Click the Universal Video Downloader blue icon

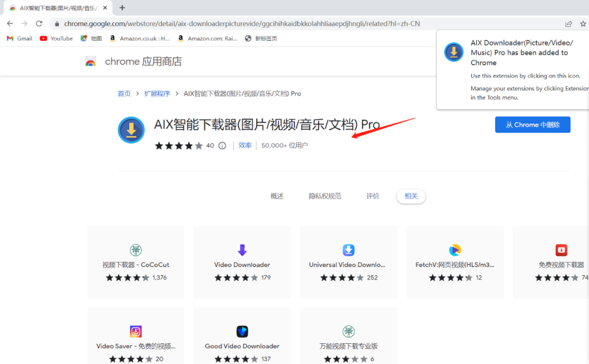tap(348, 250)
